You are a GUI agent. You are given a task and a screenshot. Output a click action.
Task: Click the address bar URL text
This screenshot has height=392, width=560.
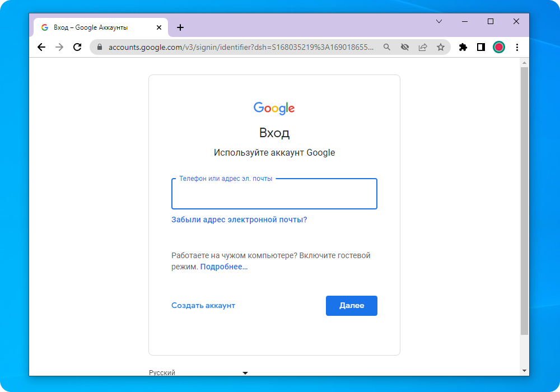(241, 47)
